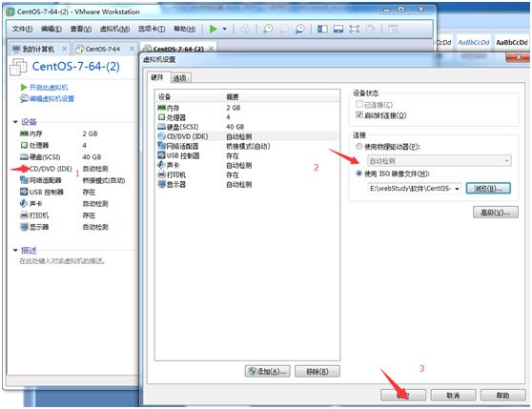532x409 pixels.
Task: Toggle the library sidebar view icon
Action: (322, 30)
